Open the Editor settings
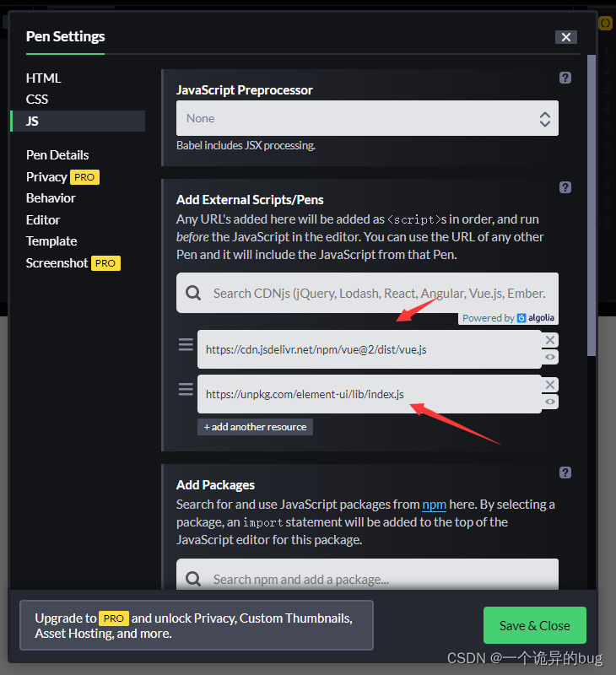Screen dimensions: 616x675 [x=43, y=220]
